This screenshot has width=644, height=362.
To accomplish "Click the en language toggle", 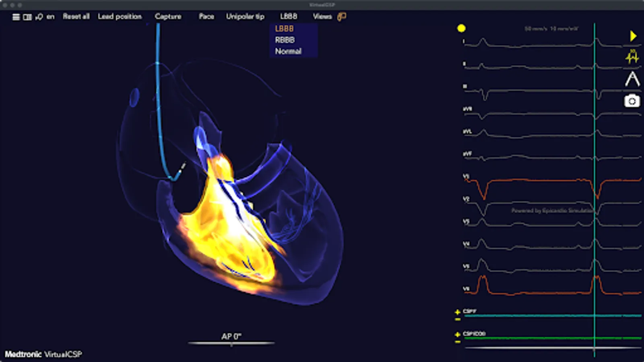I will (50, 17).
